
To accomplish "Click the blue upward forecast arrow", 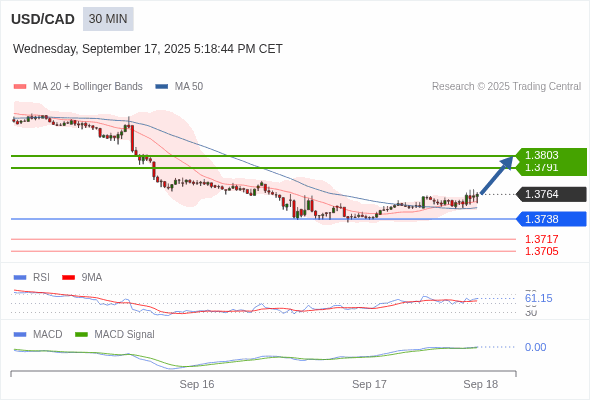I will (497, 175).
